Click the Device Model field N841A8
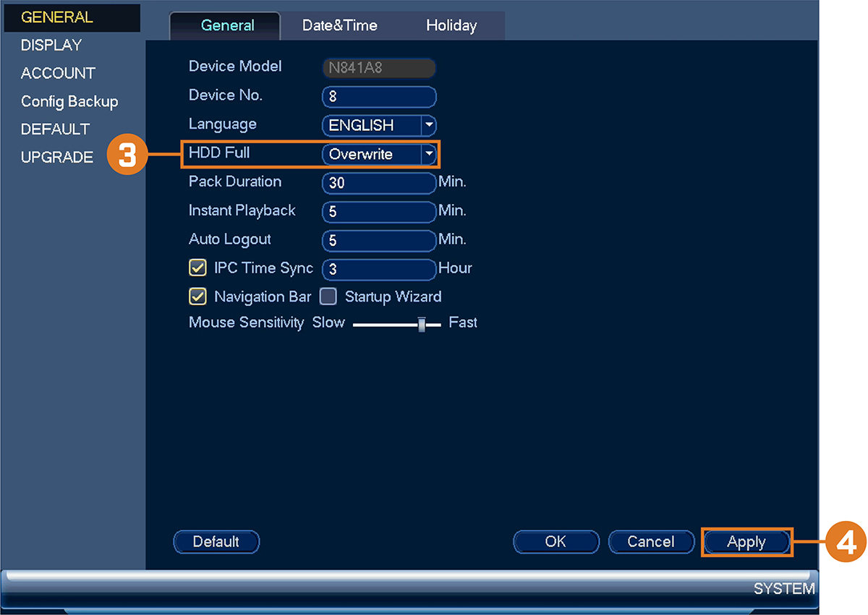Screen dimensions: 868x615 (x=379, y=68)
